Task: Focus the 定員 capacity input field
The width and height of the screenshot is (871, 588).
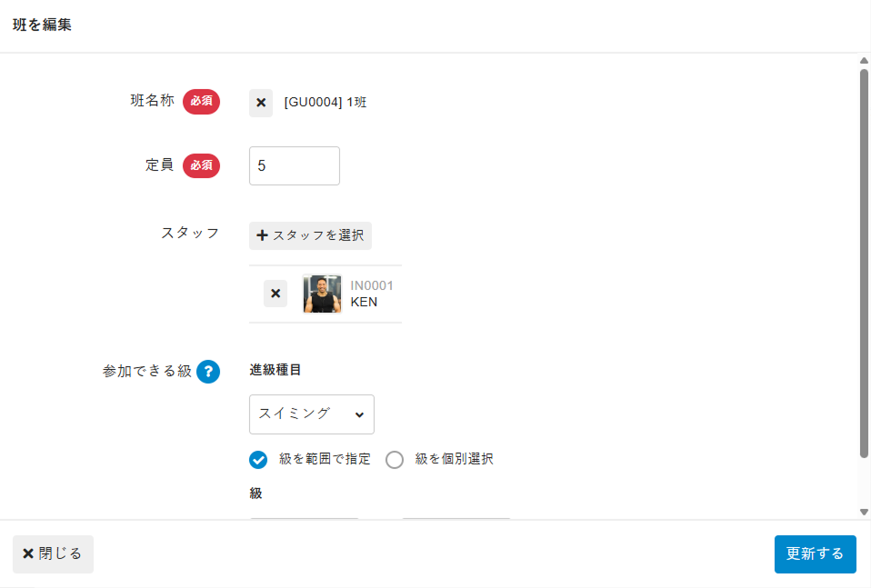Action: click(x=294, y=166)
